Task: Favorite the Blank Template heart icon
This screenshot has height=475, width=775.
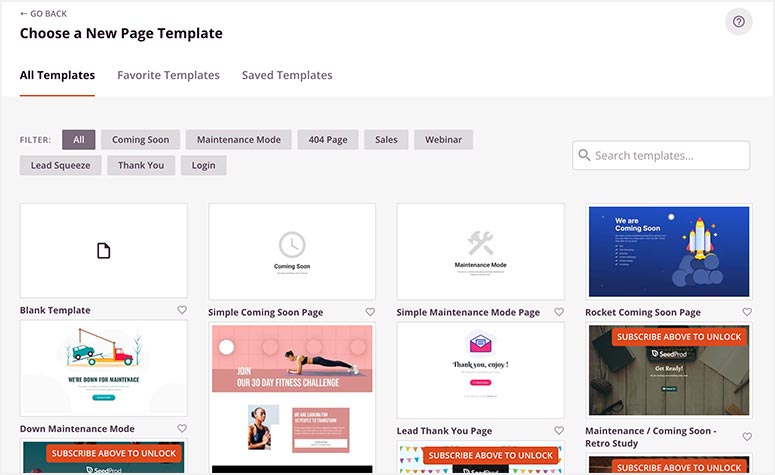Action: [182, 310]
